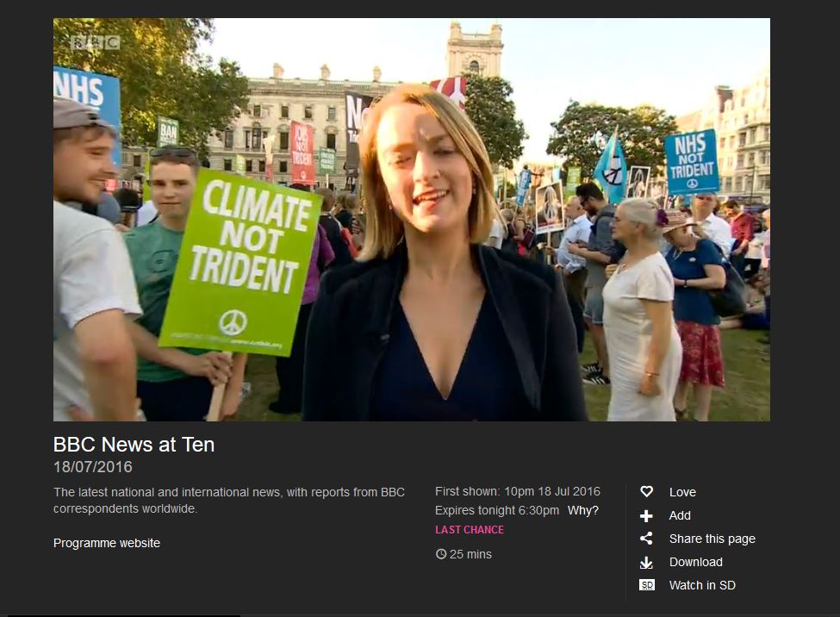Click the heart Love icon
The width and height of the screenshot is (840, 617).
point(647,491)
